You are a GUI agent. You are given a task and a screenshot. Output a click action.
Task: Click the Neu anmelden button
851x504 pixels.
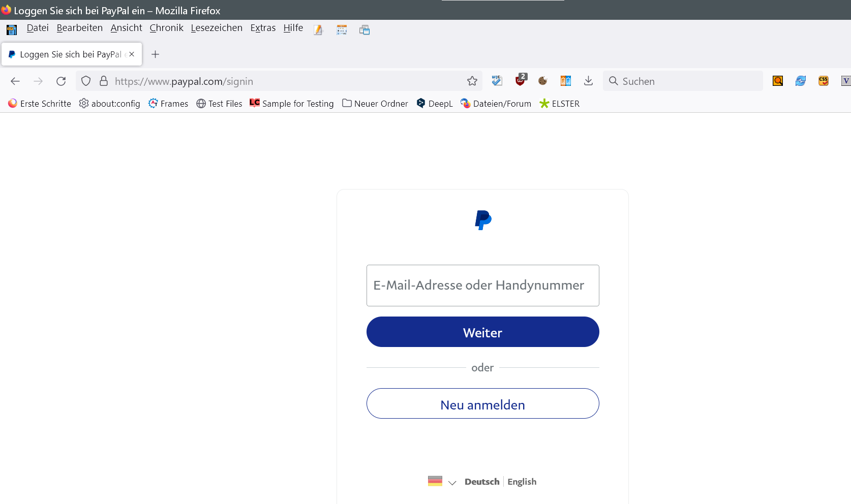coord(482,404)
